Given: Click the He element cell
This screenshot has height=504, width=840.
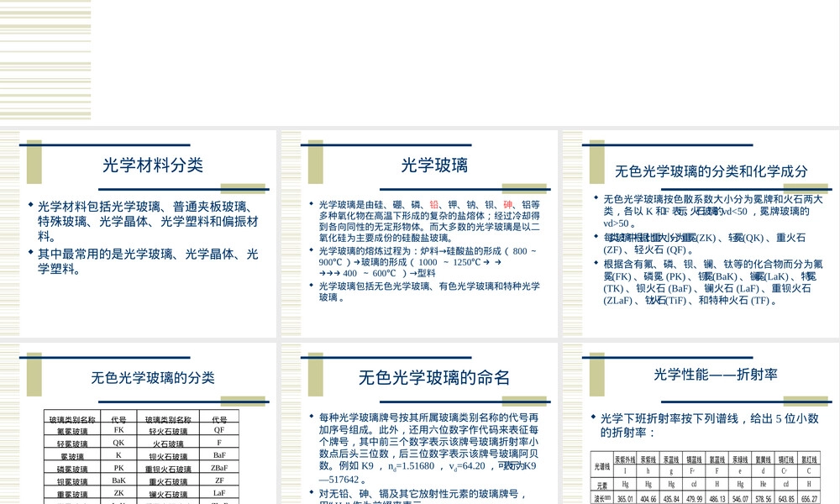Looking at the screenshot, I should pyautogui.click(x=763, y=484).
